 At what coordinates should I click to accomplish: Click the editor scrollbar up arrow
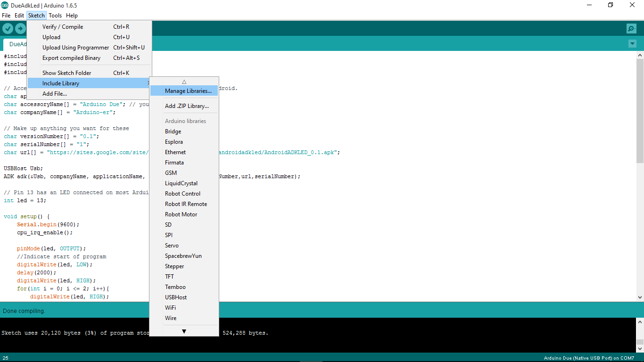click(640, 55)
